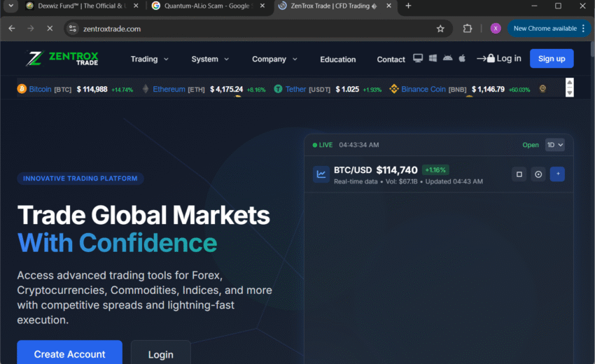Screen dimensions: 595x364
Task: Click the BTC/USD line chart icon
Action: [321, 174]
